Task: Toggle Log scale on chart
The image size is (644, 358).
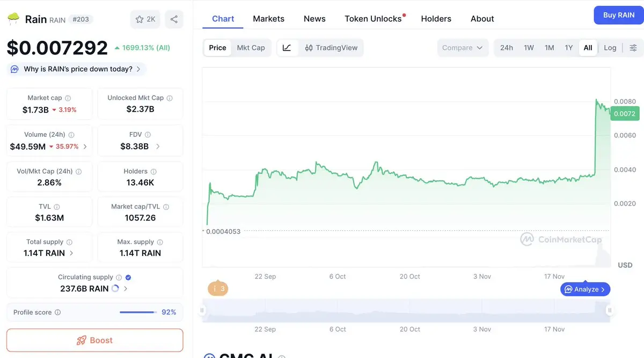Action: [610, 48]
